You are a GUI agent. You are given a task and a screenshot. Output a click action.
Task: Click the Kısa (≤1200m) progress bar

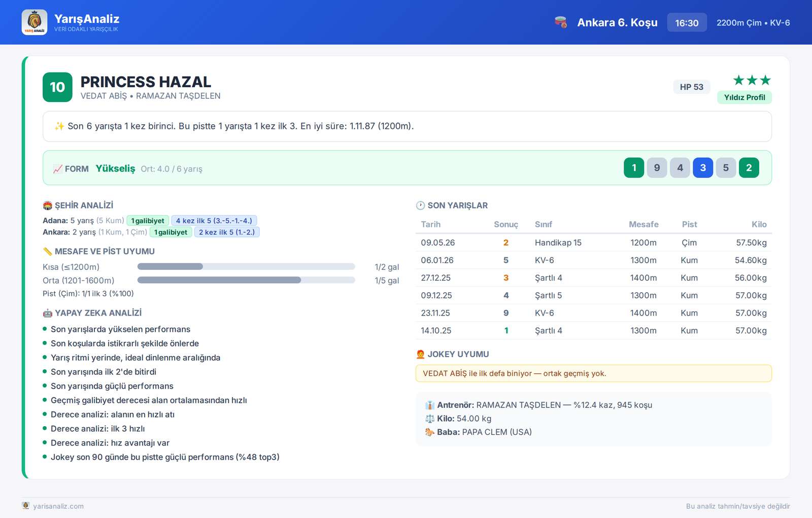(x=246, y=267)
